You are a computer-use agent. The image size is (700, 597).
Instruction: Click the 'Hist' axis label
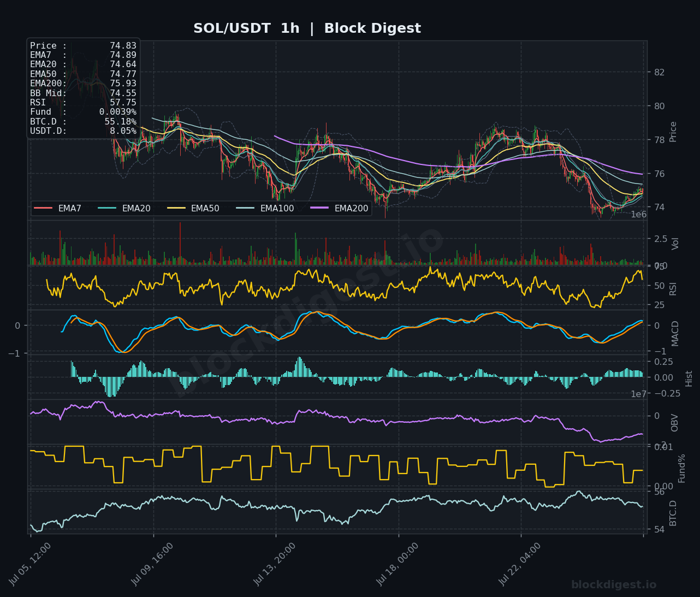coord(689,379)
